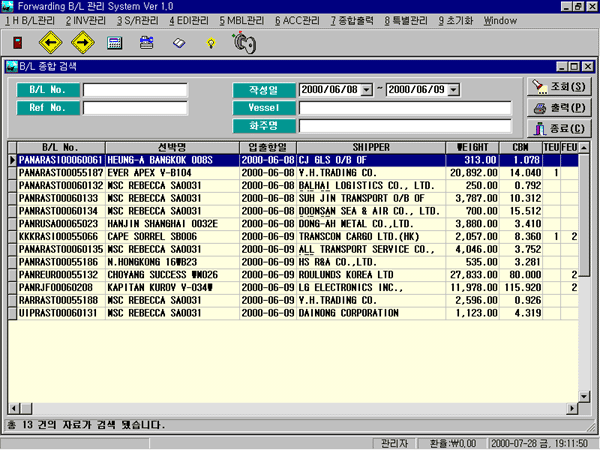The image size is (600, 450).
Task: Open the 6 ACC관리 menu
Action: 297,21
